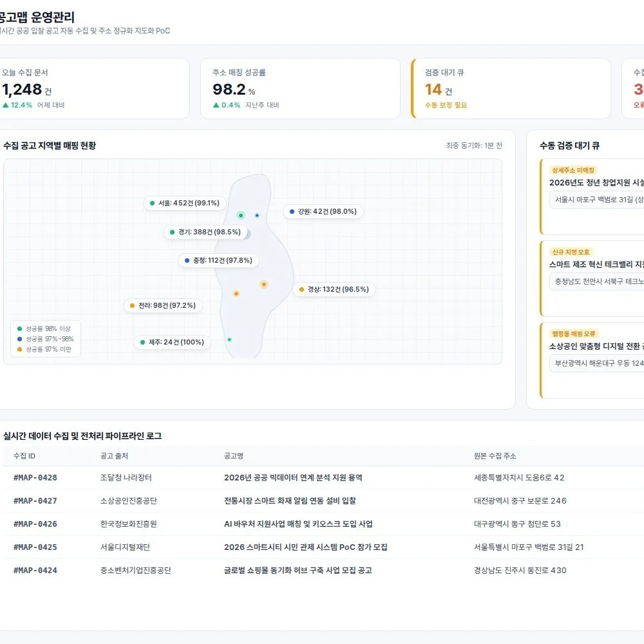Click the Jeolla orange map marker dot
This screenshot has width=644, height=644.
tap(236, 294)
